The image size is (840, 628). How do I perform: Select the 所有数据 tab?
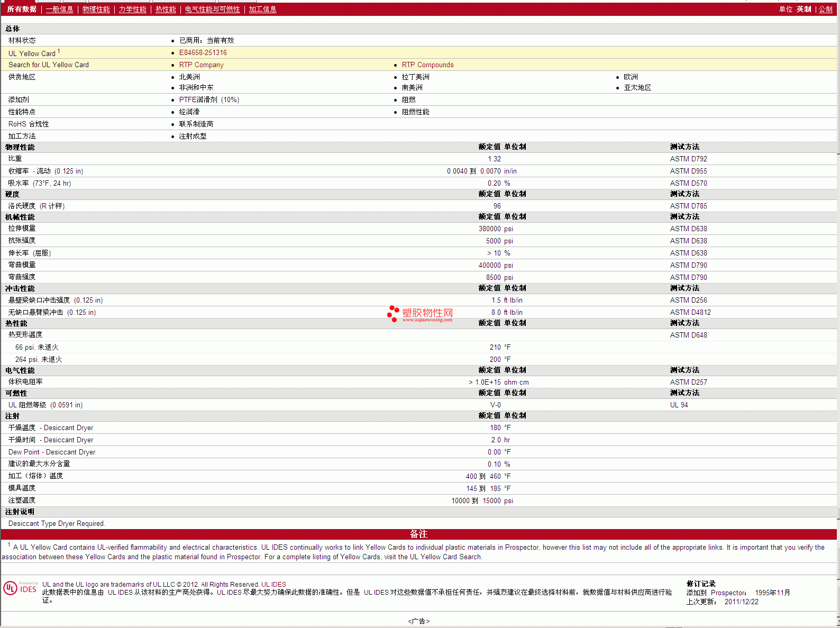coord(22,10)
